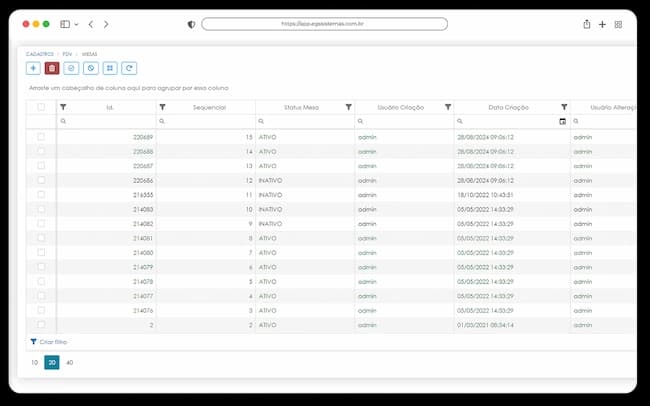Check the row with Id 216355
Image resolution: width=650 pixels, height=406 pixels.
(x=41, y=194)
